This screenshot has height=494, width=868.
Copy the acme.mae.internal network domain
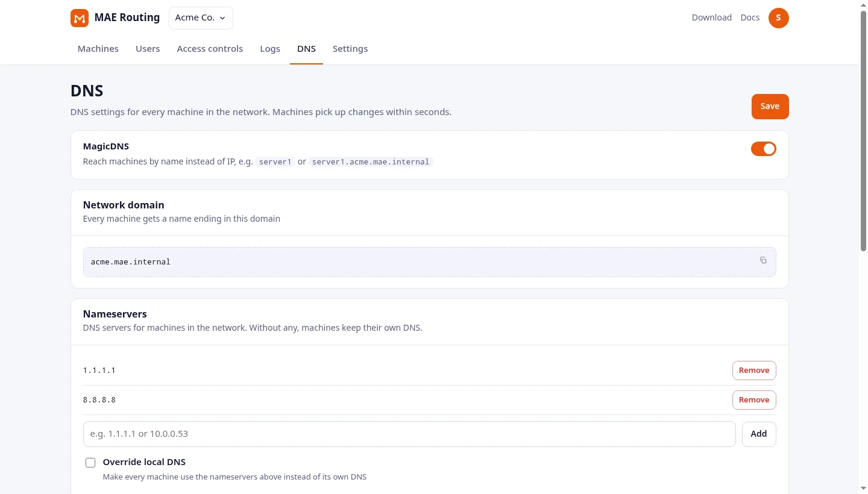click(763, 260)
